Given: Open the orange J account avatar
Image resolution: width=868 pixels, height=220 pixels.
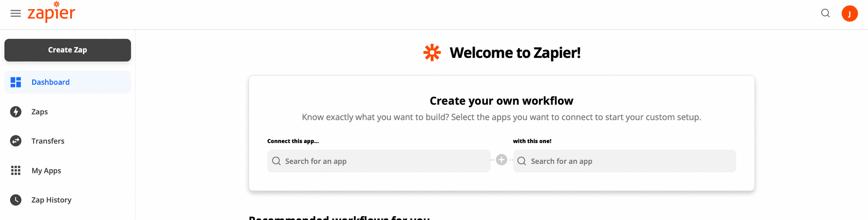Looking at the screenshot, I should tap(849, 13).
